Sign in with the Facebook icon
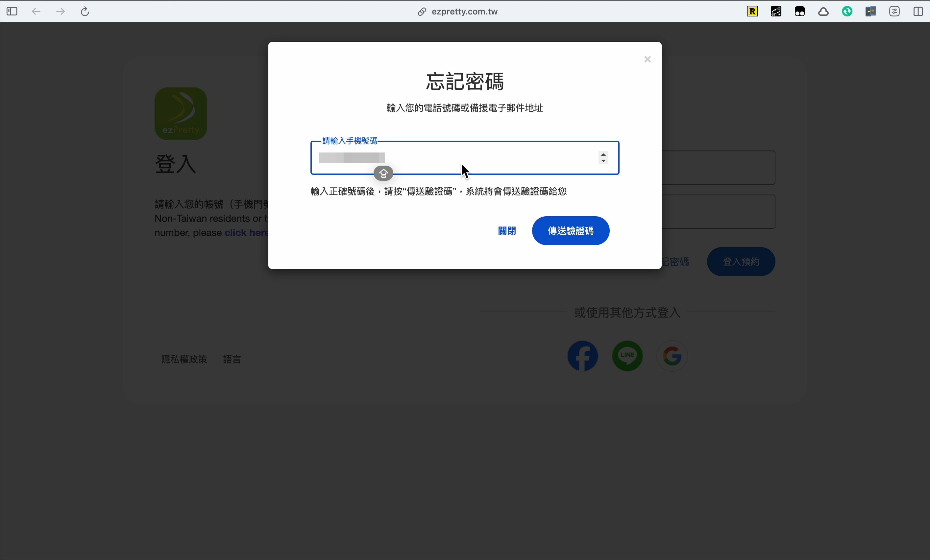 tap(583, 356)
